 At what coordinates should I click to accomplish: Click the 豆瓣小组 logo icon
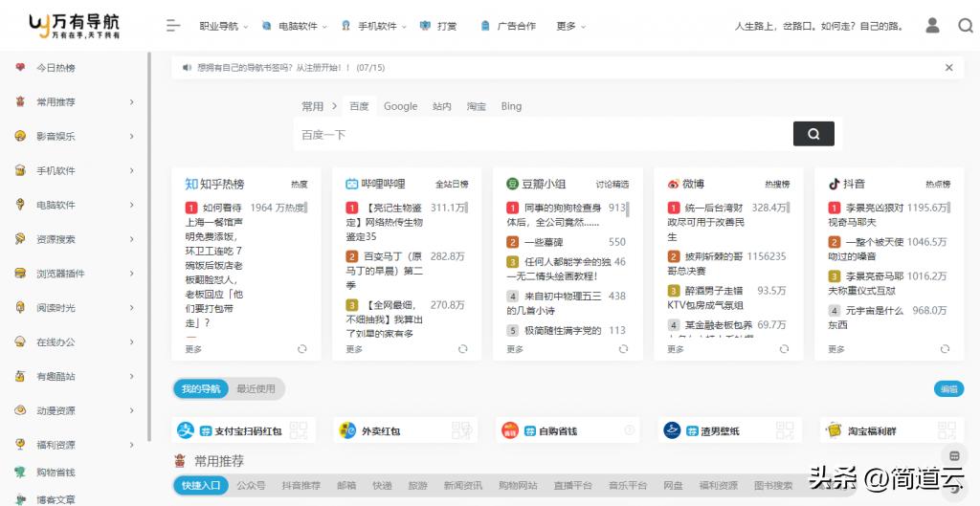[x=513, y=184]
